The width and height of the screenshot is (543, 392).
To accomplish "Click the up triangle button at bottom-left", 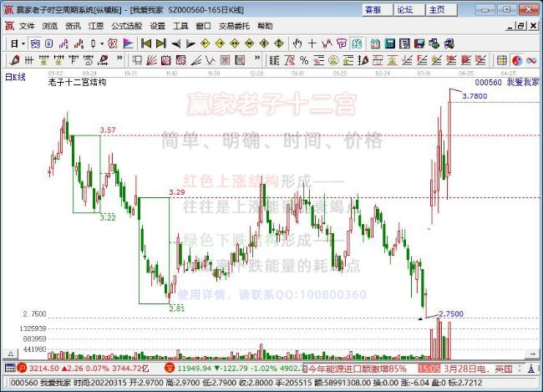I will point(11,354).
